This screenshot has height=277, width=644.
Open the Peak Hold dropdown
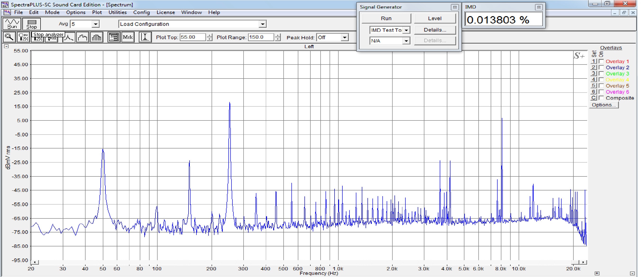coord(345,37)
